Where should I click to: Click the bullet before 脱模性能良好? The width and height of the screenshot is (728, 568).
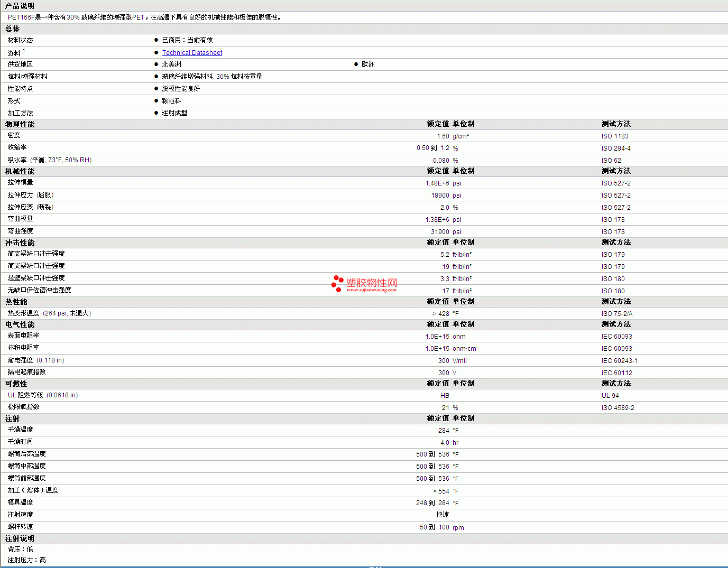[156, 89]
